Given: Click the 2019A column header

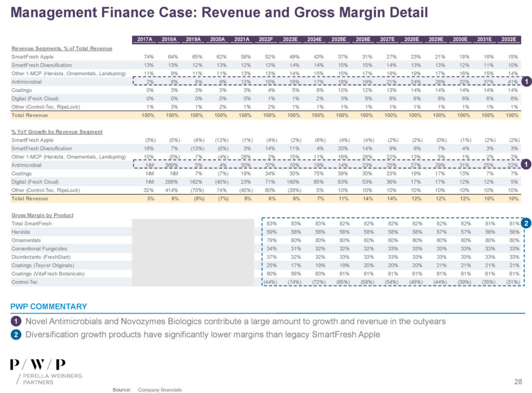Looking at the screenshot, I should [x=193, y=39].
